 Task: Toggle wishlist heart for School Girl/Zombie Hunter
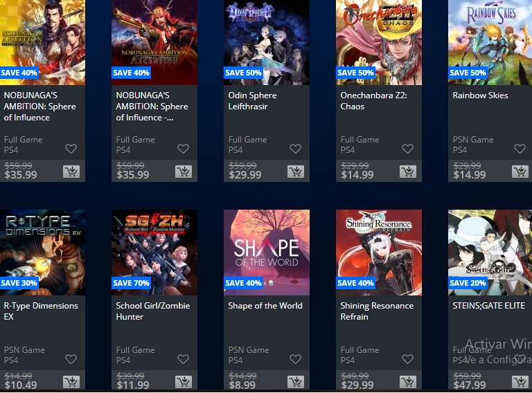[183, 359]
